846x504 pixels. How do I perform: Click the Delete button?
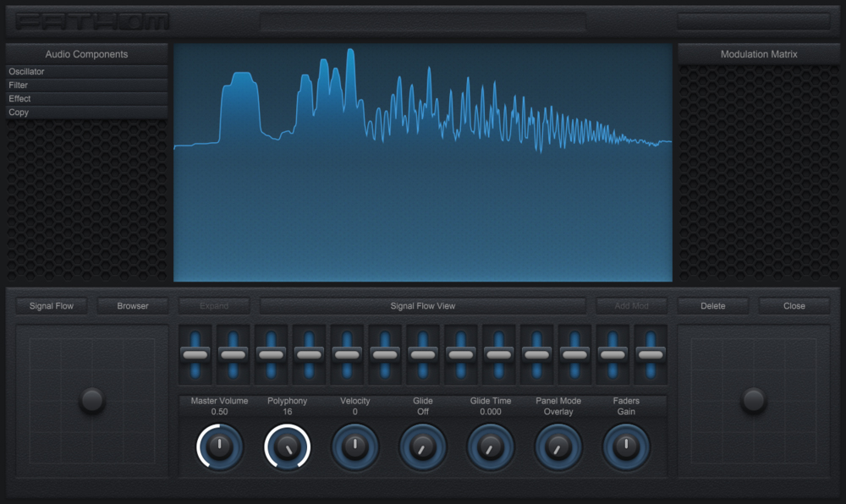(712, 305)
